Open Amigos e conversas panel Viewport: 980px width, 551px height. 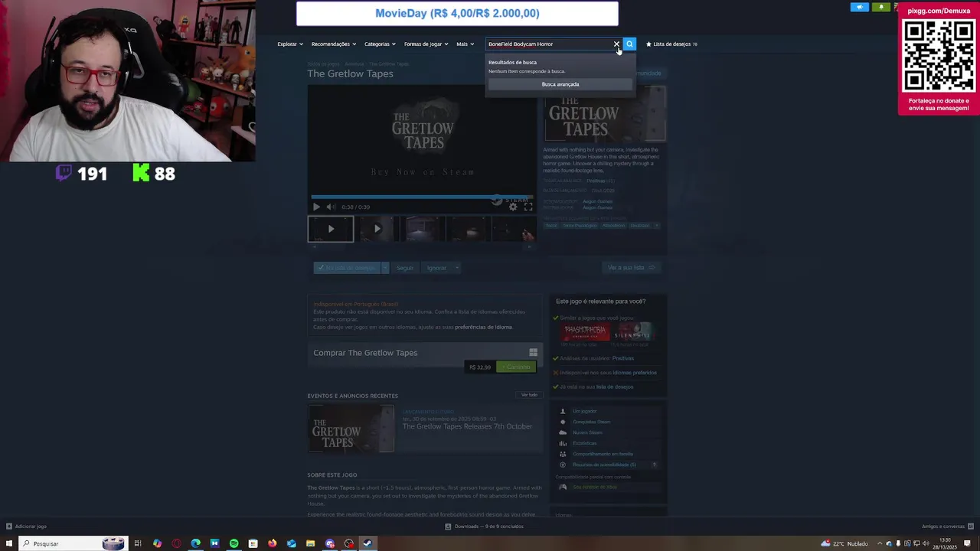pos(947,527)
